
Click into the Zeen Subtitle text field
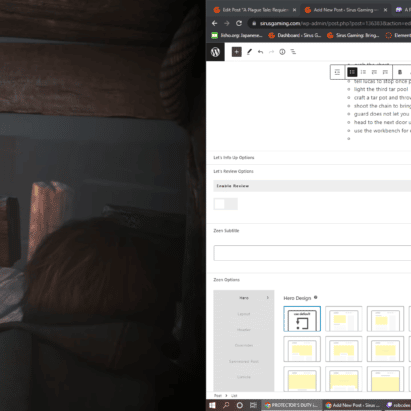312,253
